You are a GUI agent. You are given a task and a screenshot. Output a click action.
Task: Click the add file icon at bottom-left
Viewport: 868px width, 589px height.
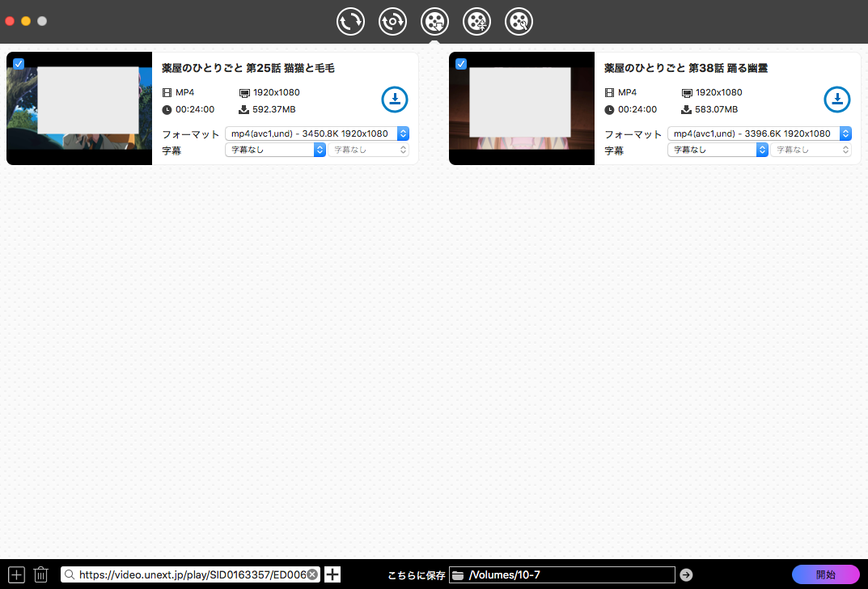[x=16, y=574]
